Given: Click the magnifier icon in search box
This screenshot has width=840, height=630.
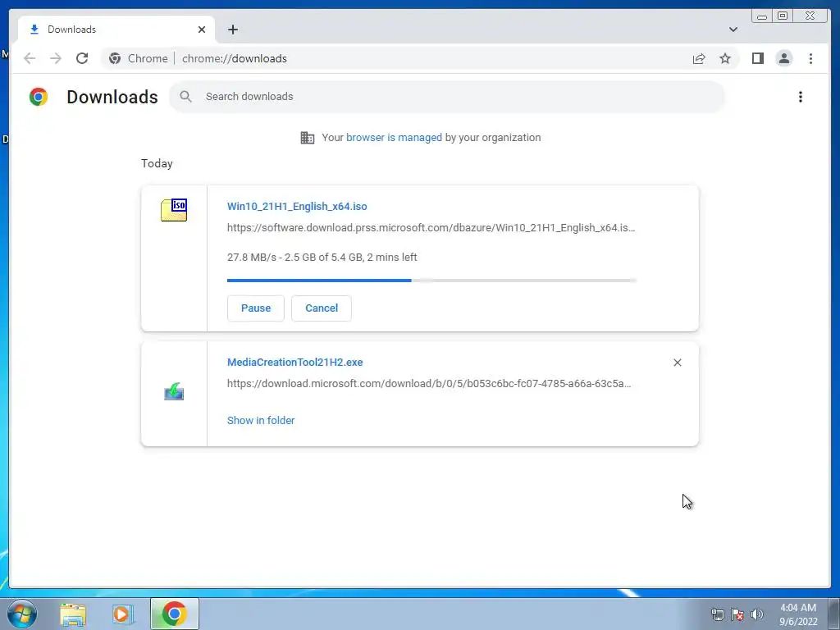Looking at the screenshot, I should (185, 97).
